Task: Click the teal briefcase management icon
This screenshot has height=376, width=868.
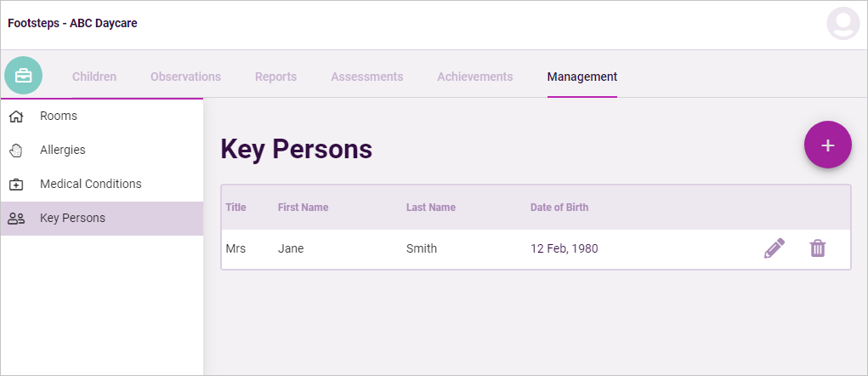Action: tap(23, 76)
